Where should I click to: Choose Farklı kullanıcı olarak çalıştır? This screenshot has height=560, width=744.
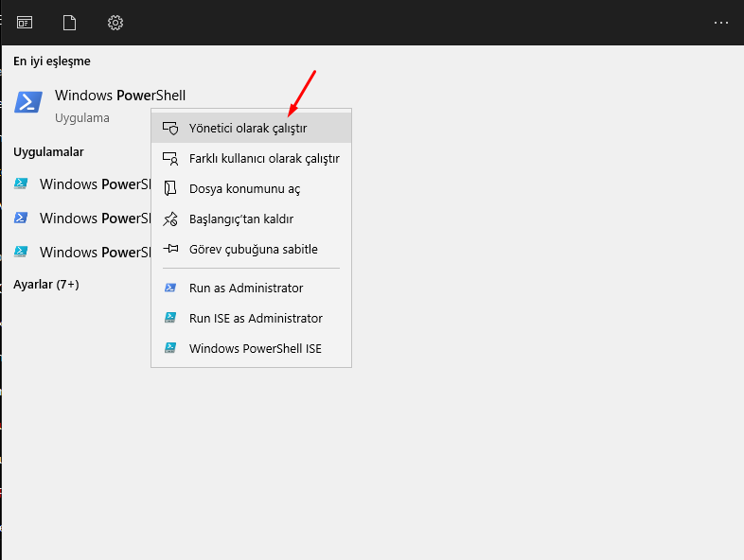(252, 158)
